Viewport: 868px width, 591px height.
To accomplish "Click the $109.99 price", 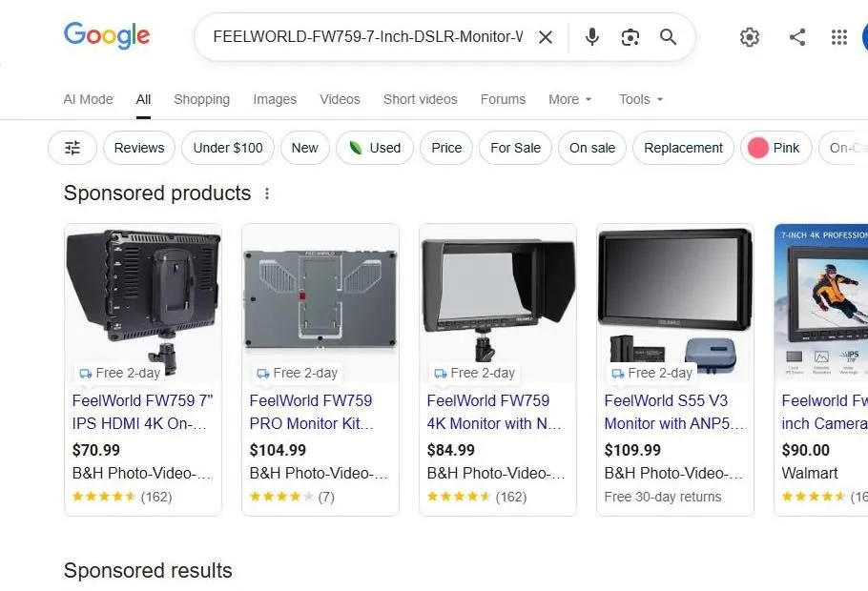I will click(x=632, y=450).
